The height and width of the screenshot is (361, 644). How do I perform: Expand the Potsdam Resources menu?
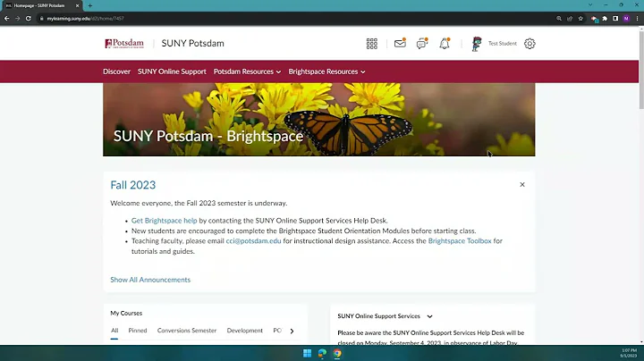(247, 71)
